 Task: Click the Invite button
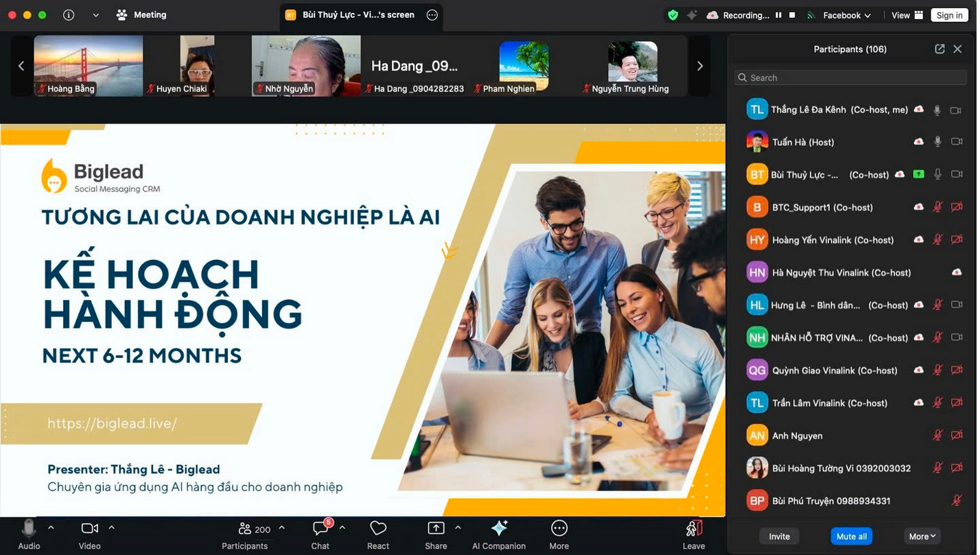click(778, 536)
